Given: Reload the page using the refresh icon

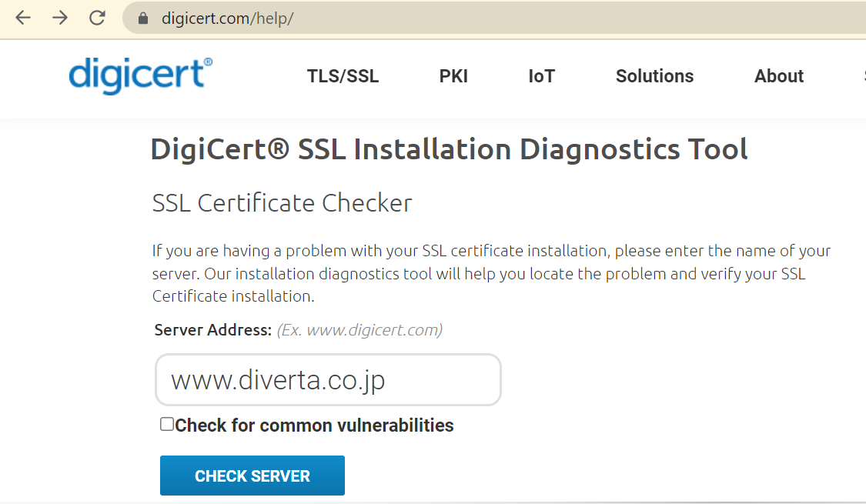Looking at the screenshot, I should 97,18.
